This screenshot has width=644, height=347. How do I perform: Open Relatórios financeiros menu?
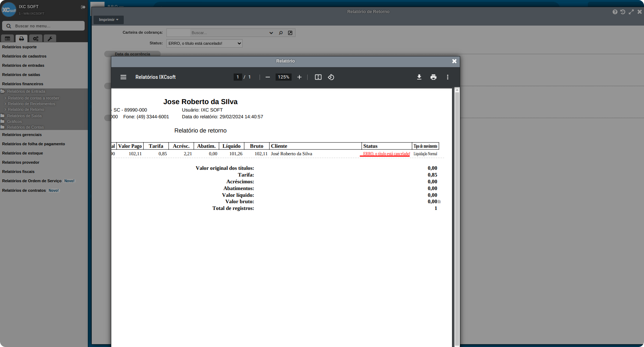[22, 84]
